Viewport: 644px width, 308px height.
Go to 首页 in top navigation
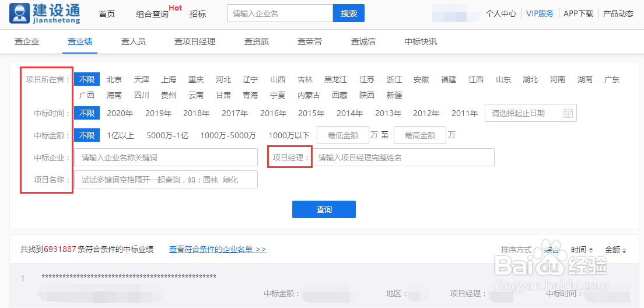(x=107, y=13)
